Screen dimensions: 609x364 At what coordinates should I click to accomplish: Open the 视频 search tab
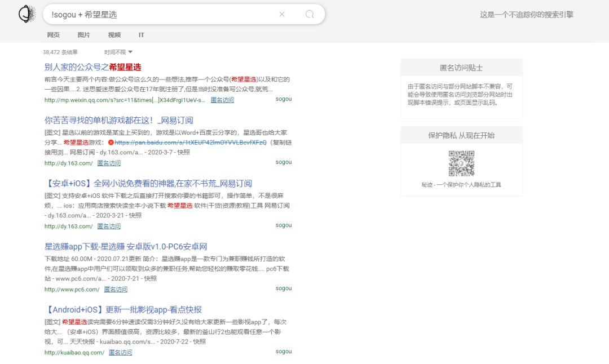[x=114, y=35]
